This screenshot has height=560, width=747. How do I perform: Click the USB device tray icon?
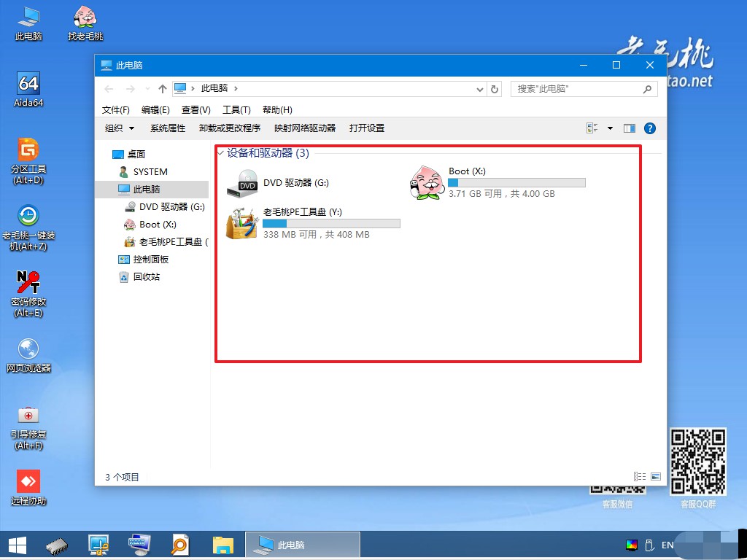pos(649,545)
